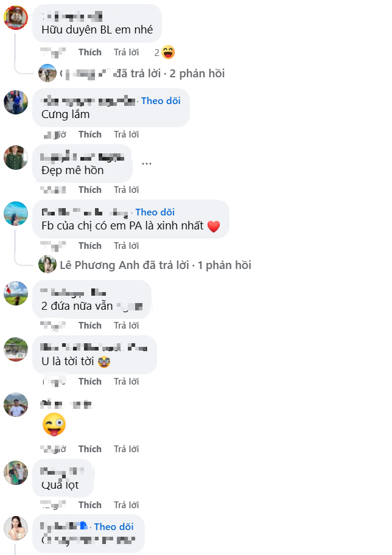The width and height of the screenshot is (392, 555).
Task: Click the military uniform avatar near "Đẹp mê hồn"
Action: (16, 157)
